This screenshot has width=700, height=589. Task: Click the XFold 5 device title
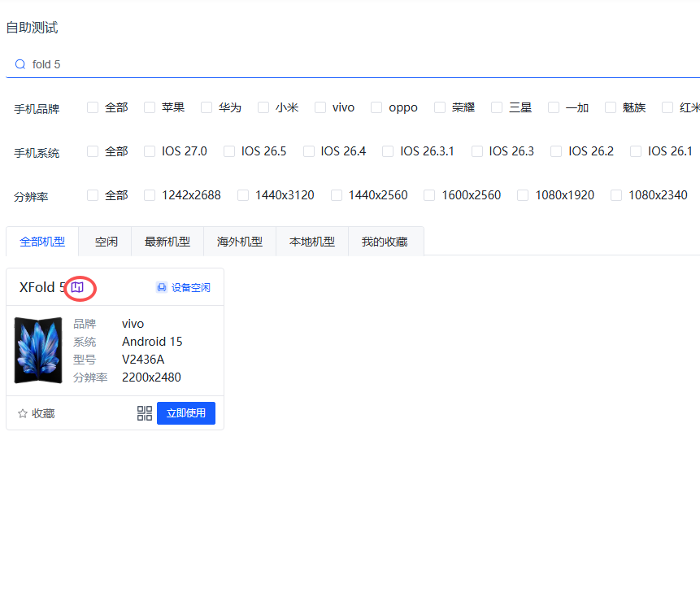[43, 287]
